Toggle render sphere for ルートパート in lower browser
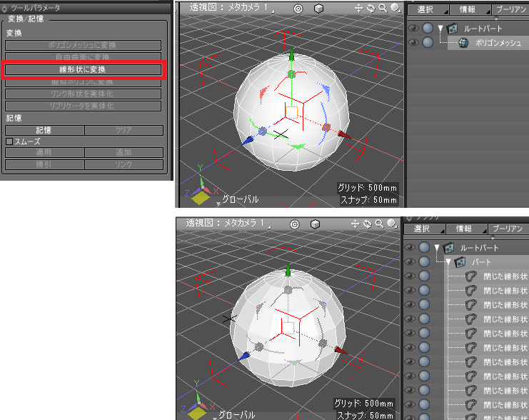This screenshot has height=420, width=529. pos(424,247)
